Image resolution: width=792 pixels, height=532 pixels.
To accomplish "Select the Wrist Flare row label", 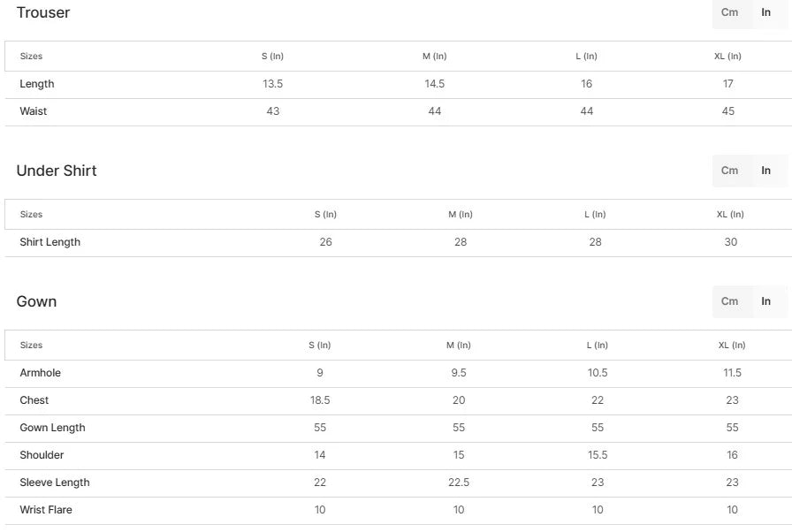I will pyautogui.click(x=46, y=510).
